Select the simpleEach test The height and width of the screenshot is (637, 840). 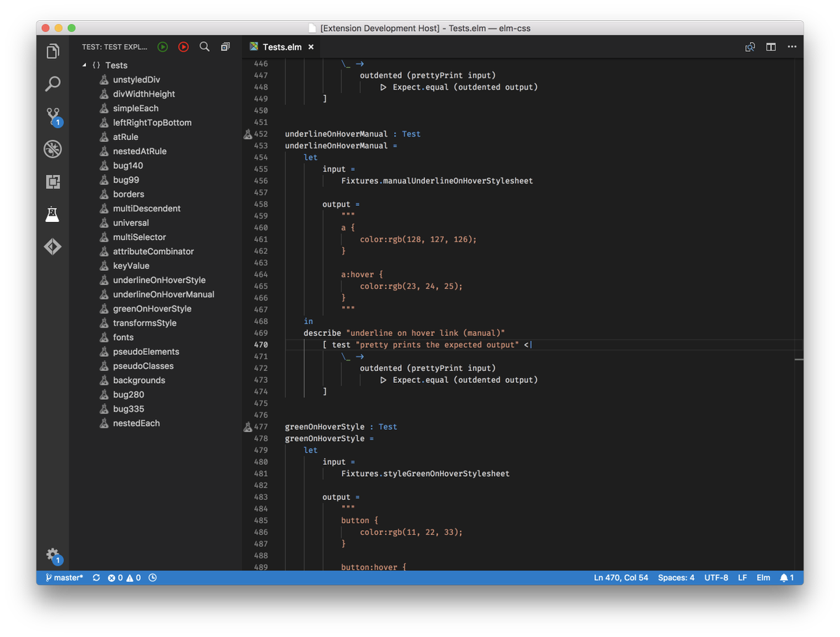136,108
